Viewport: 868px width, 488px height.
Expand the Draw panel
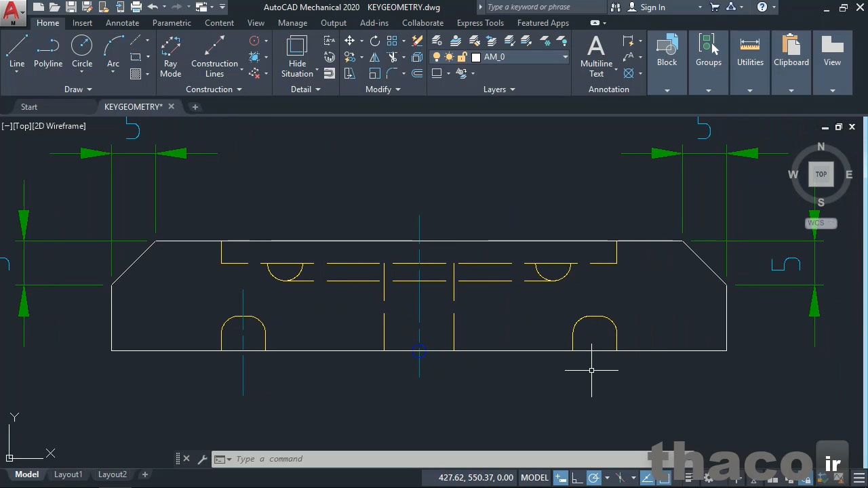point(78,89)
